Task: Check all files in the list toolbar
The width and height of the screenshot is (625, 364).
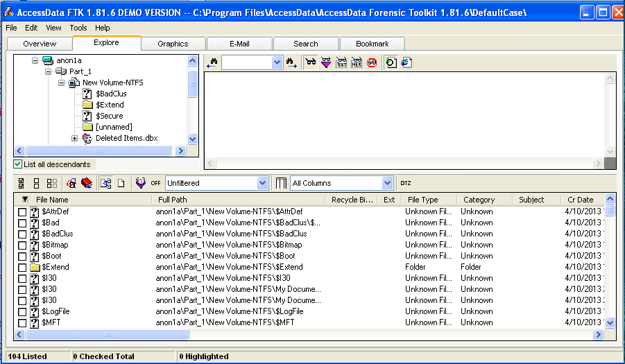Action: coord(22,183)
